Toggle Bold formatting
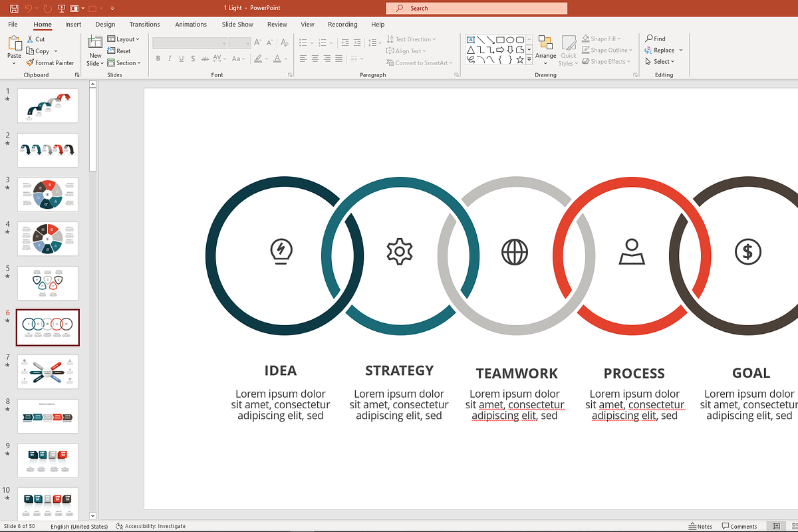Viewport: 798px width, 532px height. [x=158, y=59]
